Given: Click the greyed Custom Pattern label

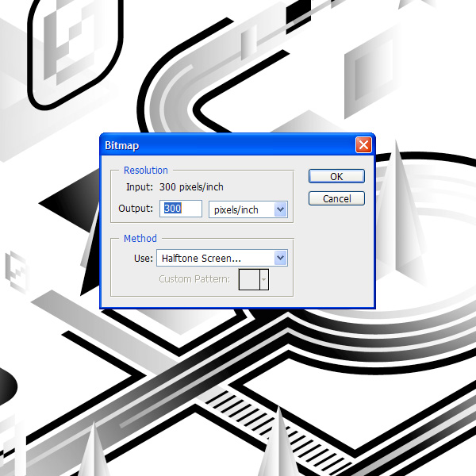Looking at the screenshot, I should tap(194, 279).
